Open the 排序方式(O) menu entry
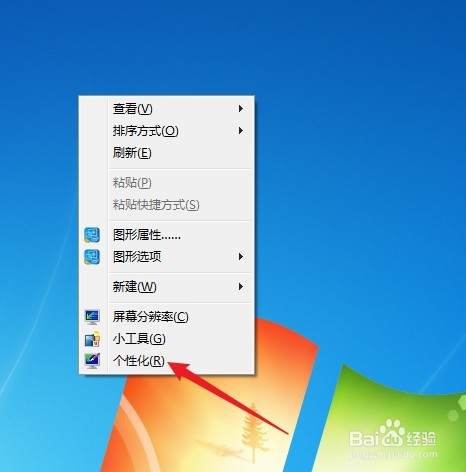This screenshot has height=472, width=466. [x=167, y=131]
